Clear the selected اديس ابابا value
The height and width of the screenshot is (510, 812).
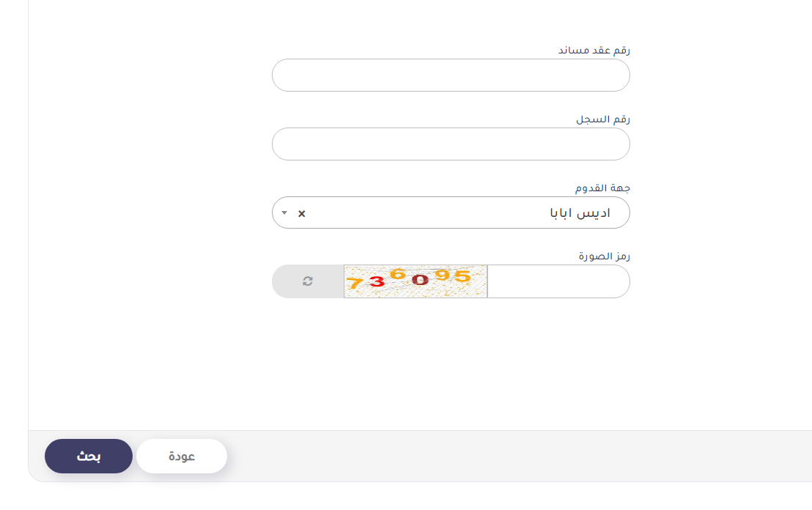point(302,213)
